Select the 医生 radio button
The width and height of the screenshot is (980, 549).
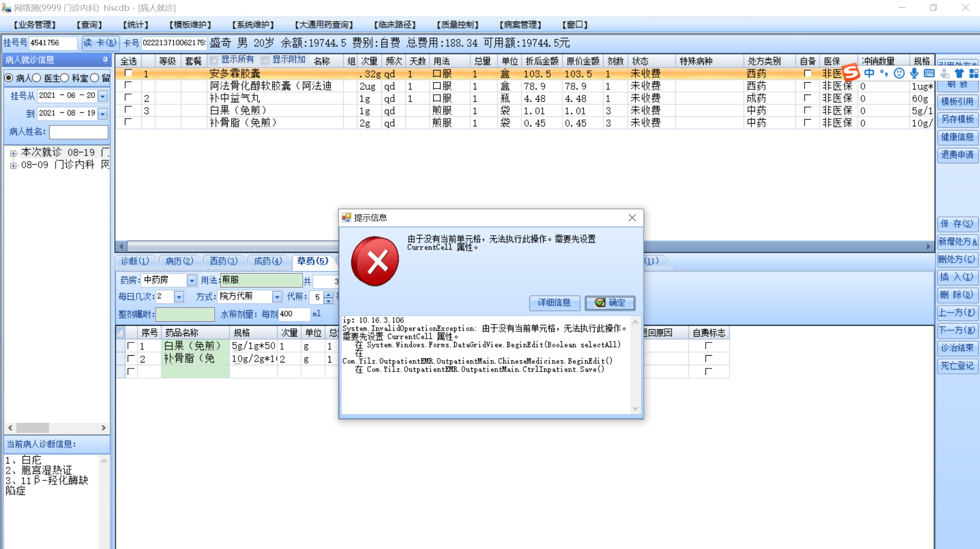pos(37,78)
